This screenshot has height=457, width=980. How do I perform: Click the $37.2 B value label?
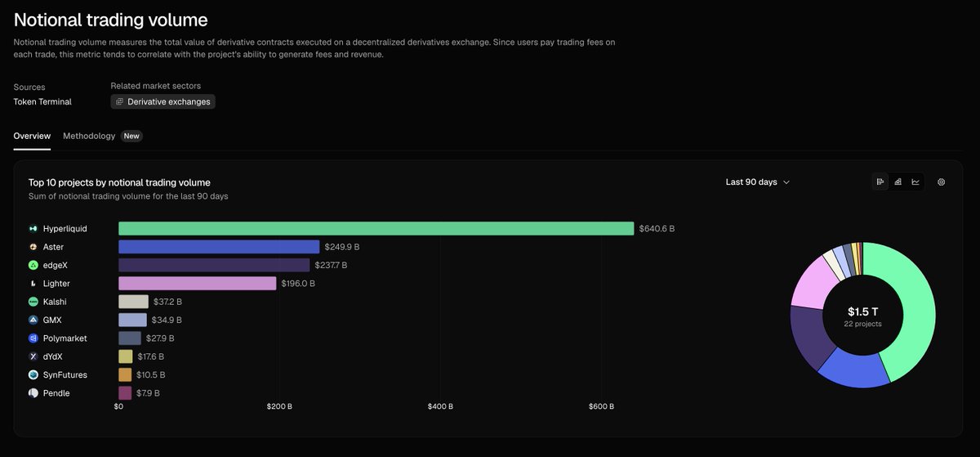[x=168, y=302]
